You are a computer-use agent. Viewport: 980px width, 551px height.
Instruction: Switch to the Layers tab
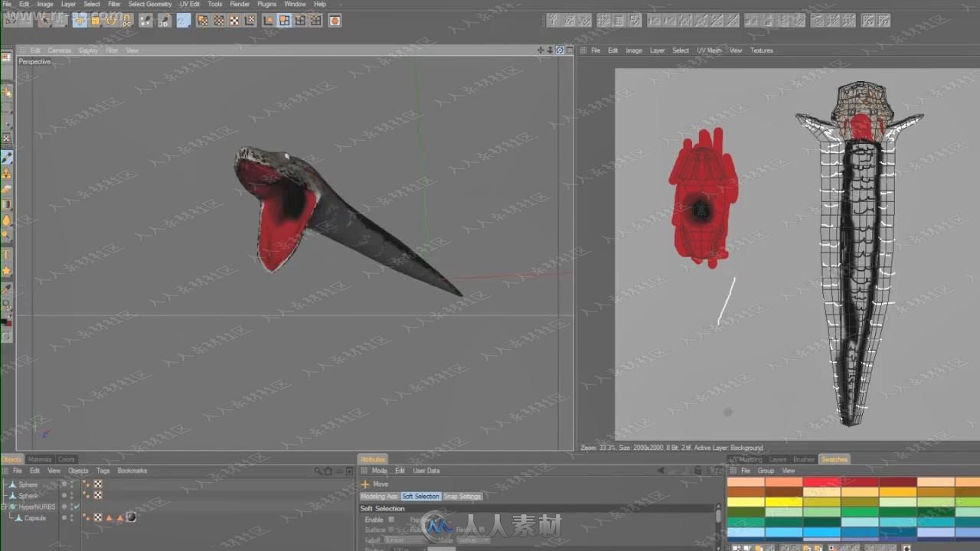tap(778, 459)
